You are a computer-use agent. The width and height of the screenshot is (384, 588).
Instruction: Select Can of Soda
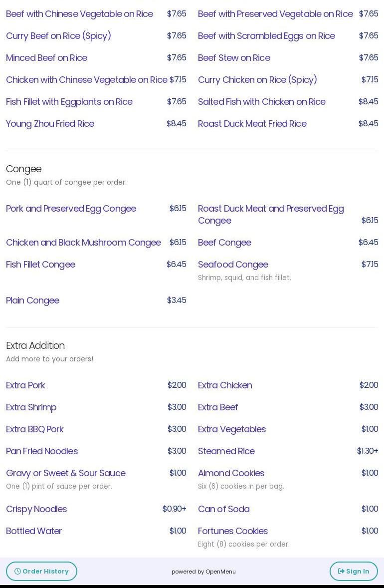pos(223,509)
